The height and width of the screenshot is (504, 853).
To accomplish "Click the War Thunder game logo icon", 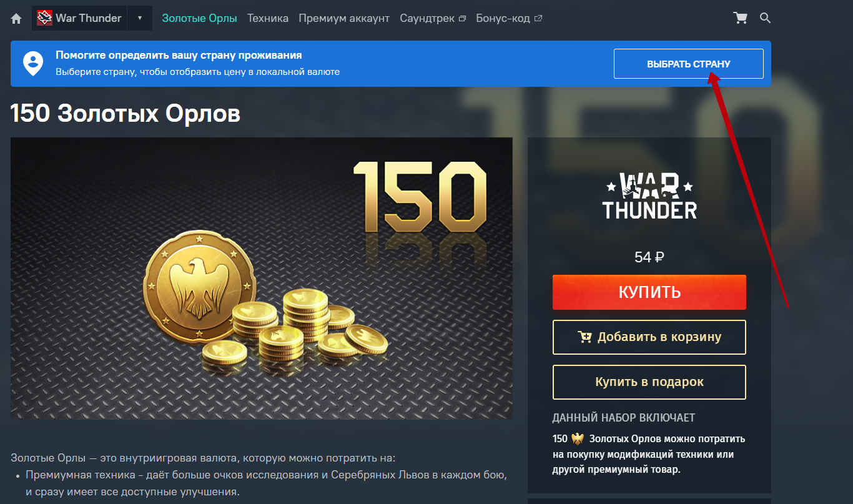I will point(44,18).
